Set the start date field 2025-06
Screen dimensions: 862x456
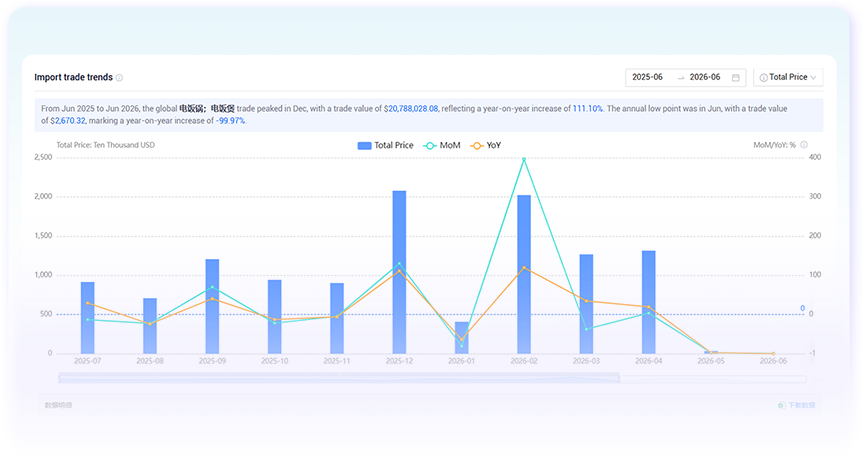[648, 77]
